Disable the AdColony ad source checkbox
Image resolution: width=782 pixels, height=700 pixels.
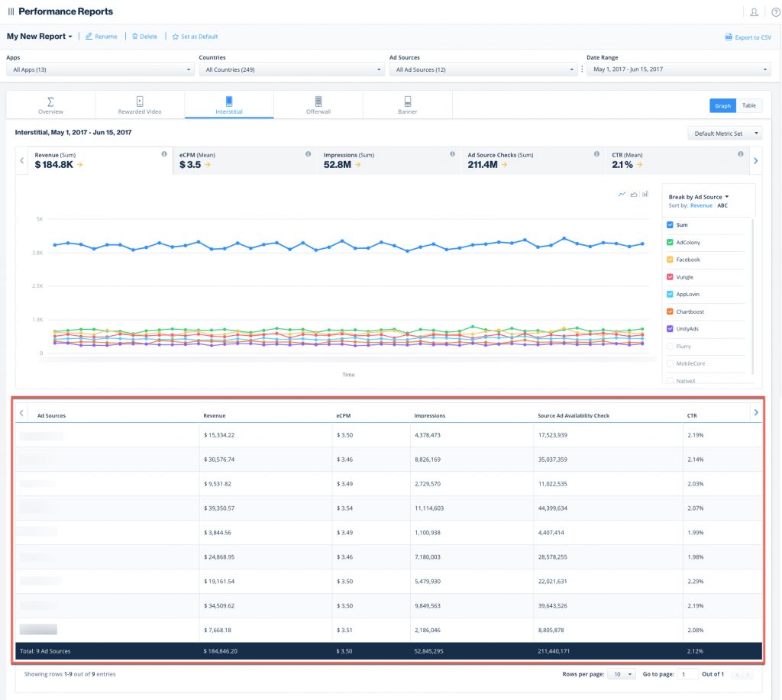click(x=671, y=242)
